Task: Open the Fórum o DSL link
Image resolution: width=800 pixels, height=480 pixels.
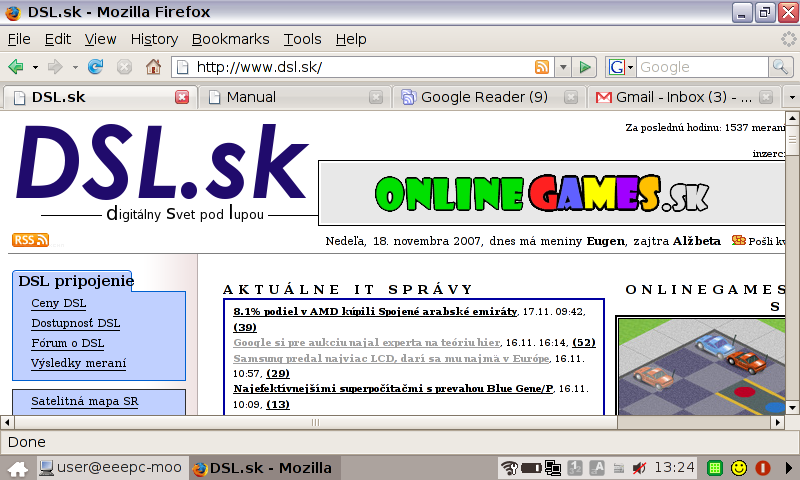Action: (67, 343)
